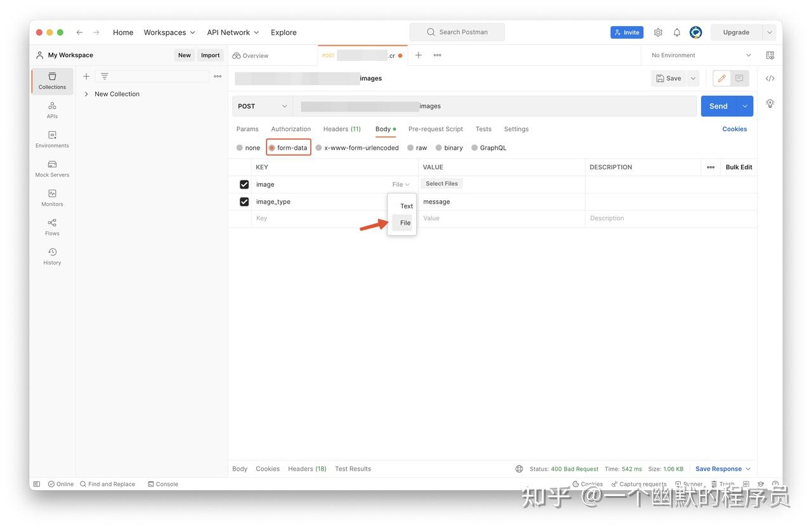812x529 pixels.
Task: Add a new request tab with plus icon
Action: [x=419, y=55]
